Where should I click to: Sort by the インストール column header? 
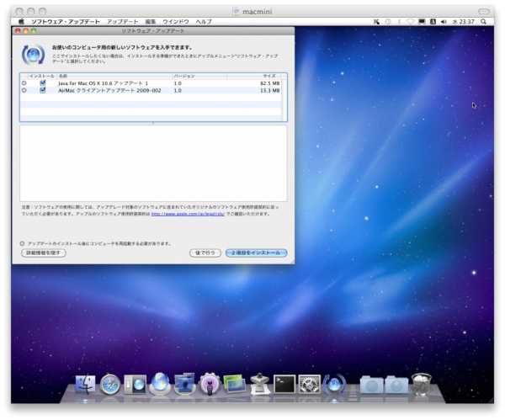[42, 76]
